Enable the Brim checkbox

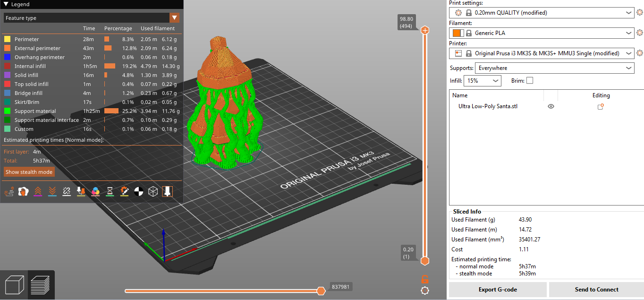click(x=530, y=80)
